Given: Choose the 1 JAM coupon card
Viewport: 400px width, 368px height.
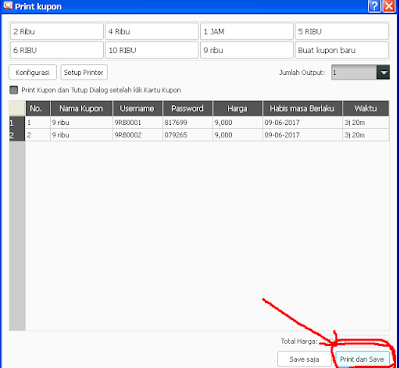Looking at the screenshot, I should pos(247,32).
